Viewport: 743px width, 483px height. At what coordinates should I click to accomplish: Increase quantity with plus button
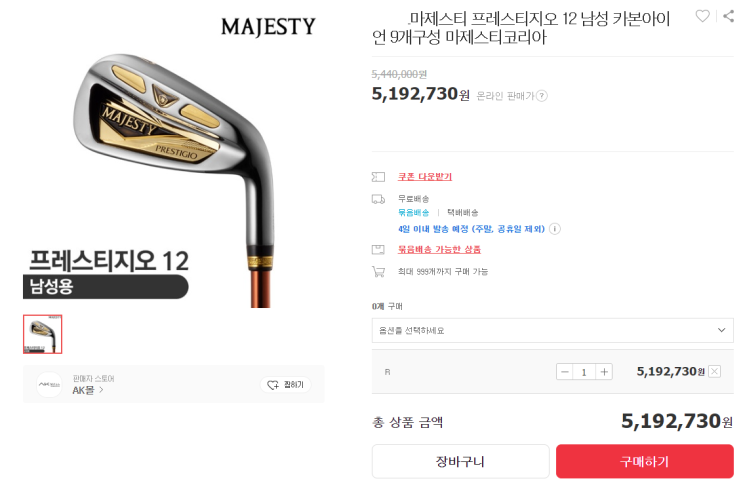(x=604, y=372)
